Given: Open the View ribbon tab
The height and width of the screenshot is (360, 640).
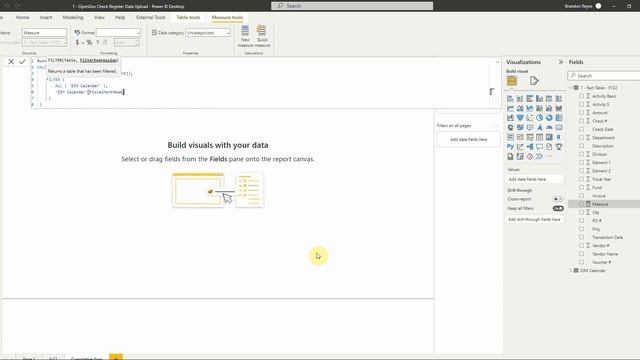Looking at the screenshot, I should 99,18.
